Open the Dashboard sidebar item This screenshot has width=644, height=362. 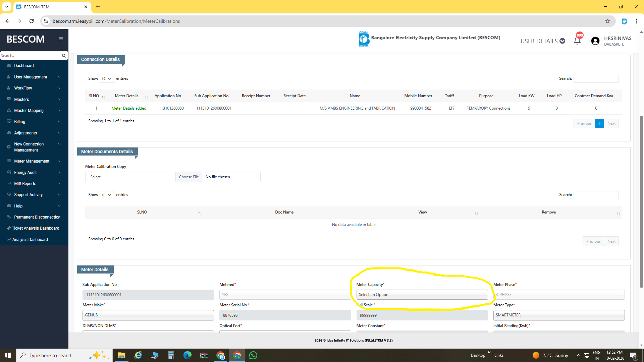tap(24, 66)
